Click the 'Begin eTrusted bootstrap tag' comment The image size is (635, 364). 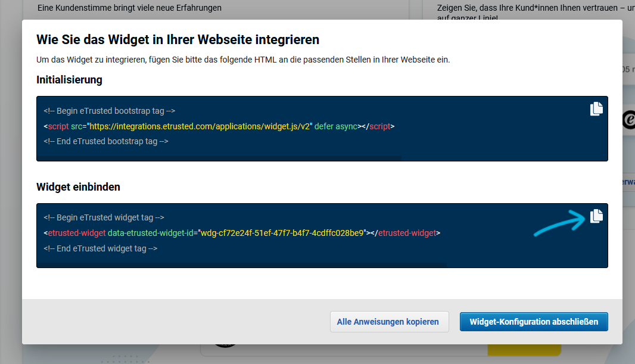click(109, 111)
